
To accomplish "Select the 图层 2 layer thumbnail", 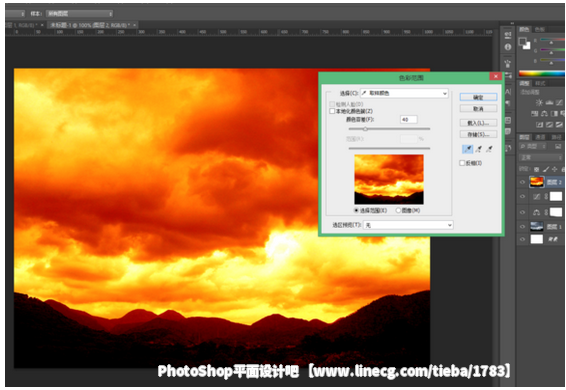I will tap(536, 182).
